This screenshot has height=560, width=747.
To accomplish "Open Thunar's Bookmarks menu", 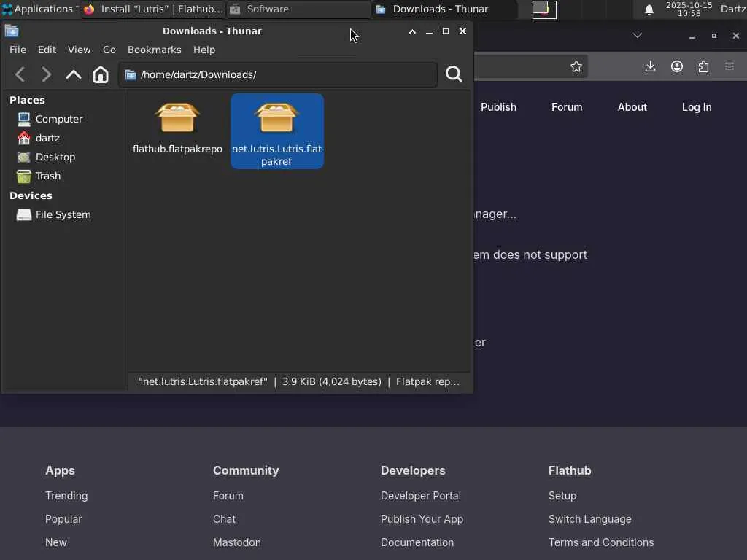I will click(155, 50).
